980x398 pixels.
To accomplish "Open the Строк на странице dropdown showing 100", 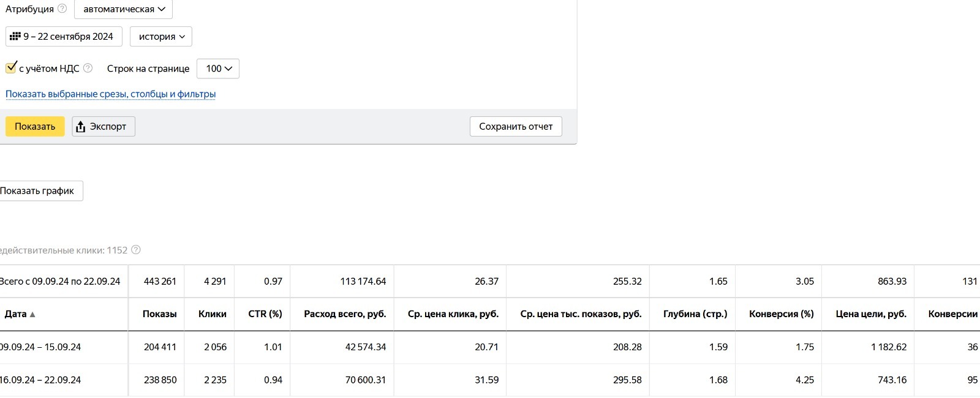I will 218,69.
